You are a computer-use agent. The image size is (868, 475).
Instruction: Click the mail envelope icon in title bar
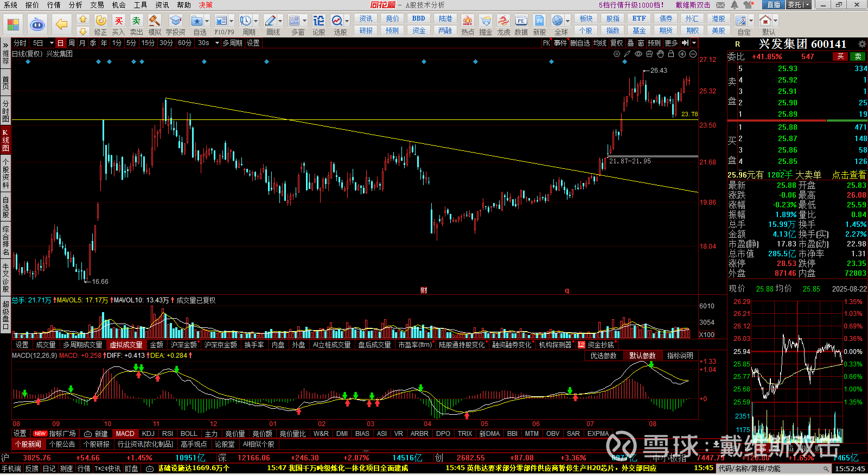720,5
